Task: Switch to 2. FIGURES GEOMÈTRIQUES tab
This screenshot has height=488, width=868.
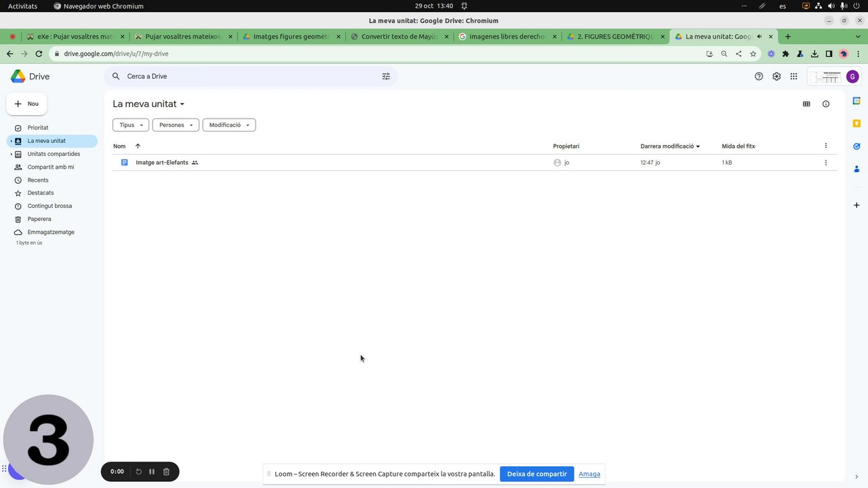Action: click(x=615, y=37)
